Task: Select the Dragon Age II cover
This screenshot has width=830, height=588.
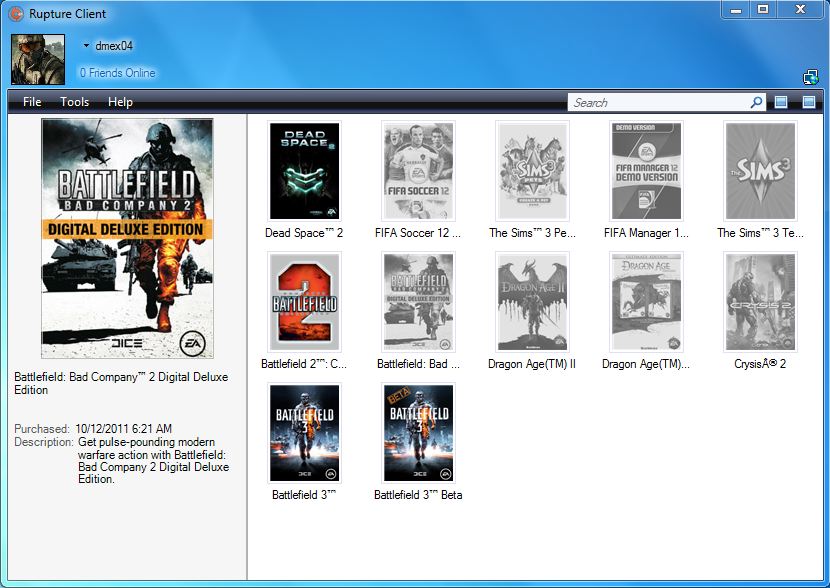Action: [x=532, y=301]
